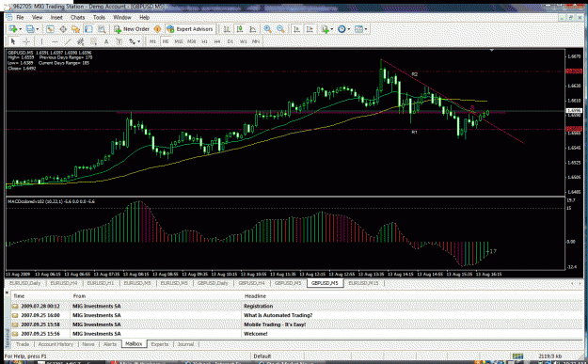The image size is (588, 364).
Task: Switch timeframe to M15
Action: [x=179, y=41]
